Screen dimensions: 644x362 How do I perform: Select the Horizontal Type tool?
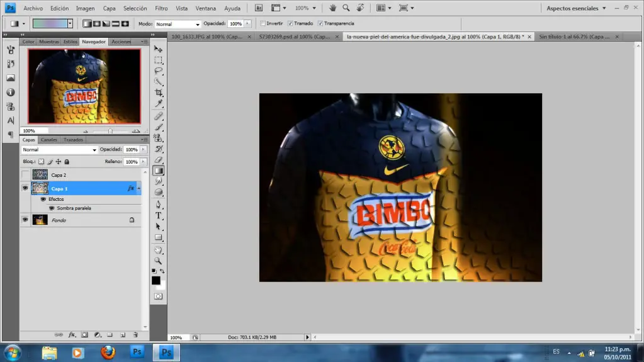158,215
